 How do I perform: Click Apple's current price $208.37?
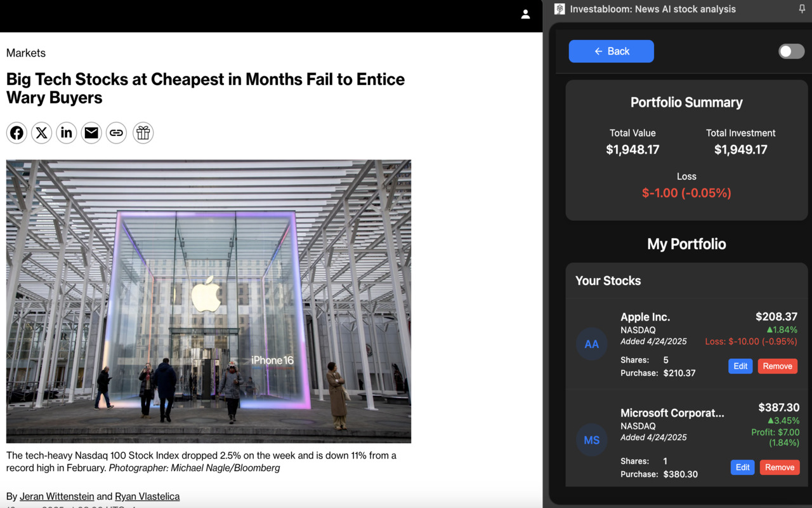(776, 316)
